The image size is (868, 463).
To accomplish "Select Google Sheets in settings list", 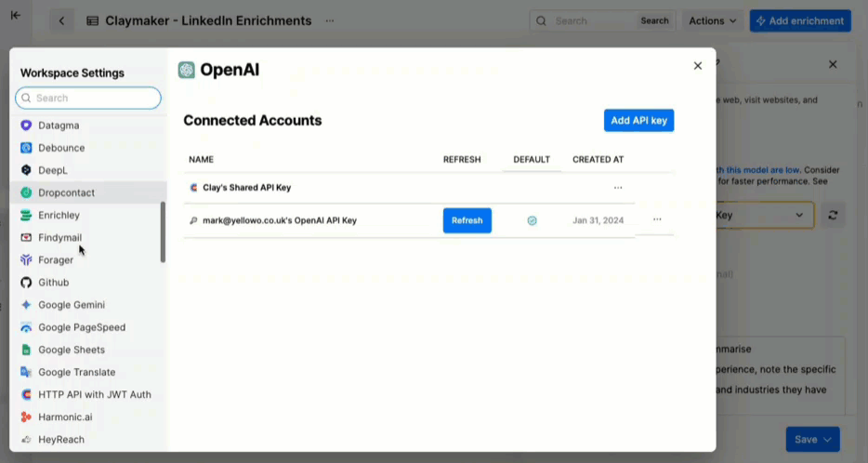I will [88, 350].
